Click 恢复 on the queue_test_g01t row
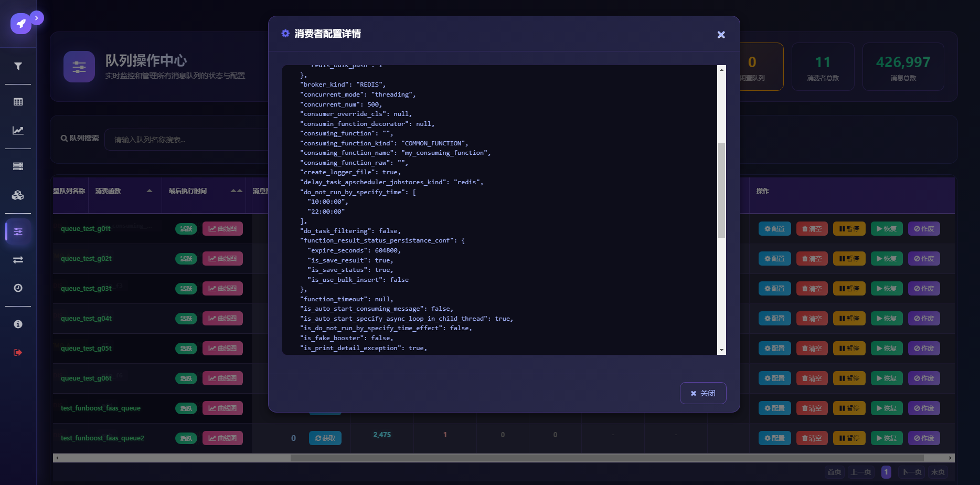980x485 pixels. (887, 229)
